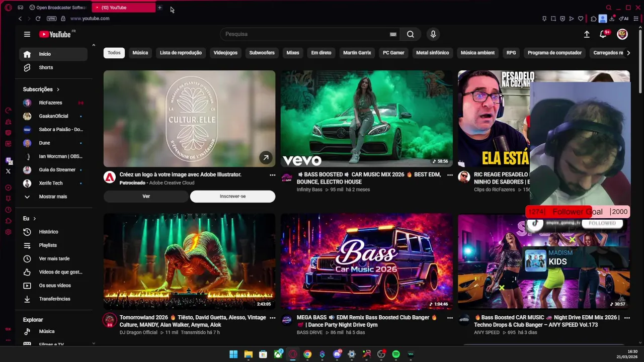Open the upload/create video icon
Viewport: 644px width, 362px height.
coord(587,34)
